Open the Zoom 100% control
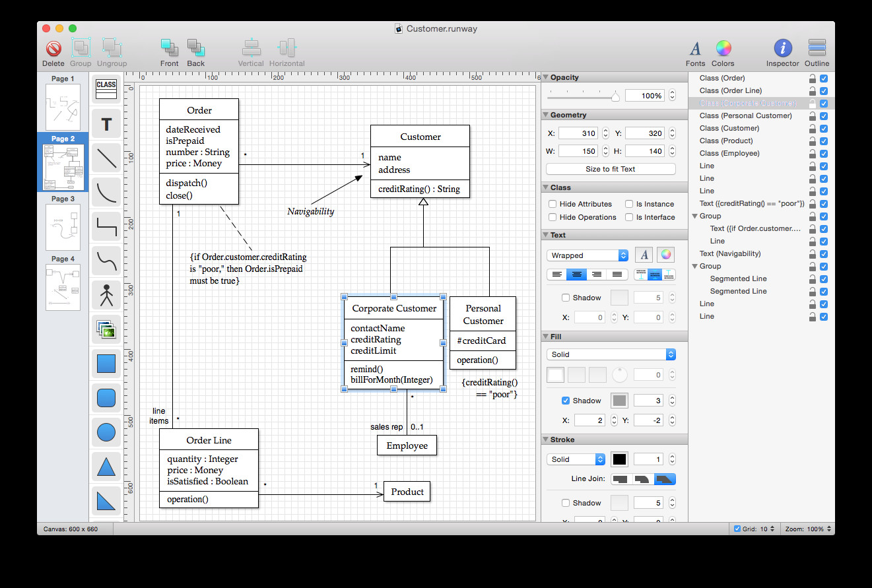 click(809, 529)
